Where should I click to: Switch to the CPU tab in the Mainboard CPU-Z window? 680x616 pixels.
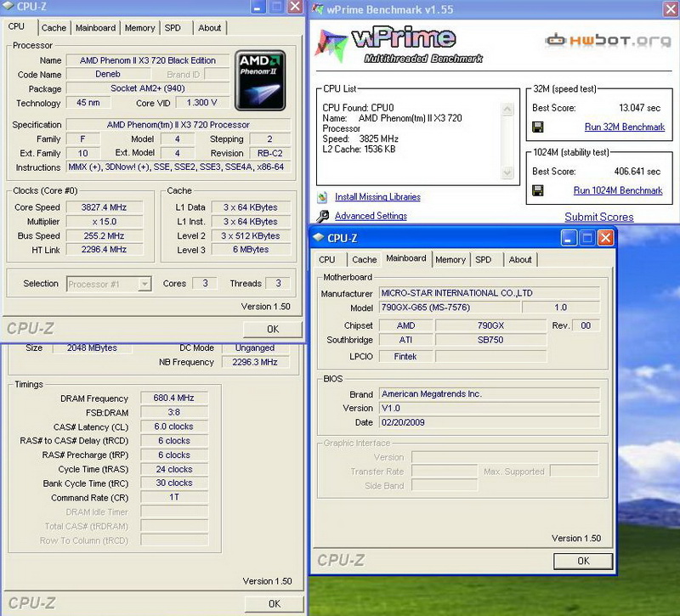[327, 259]
